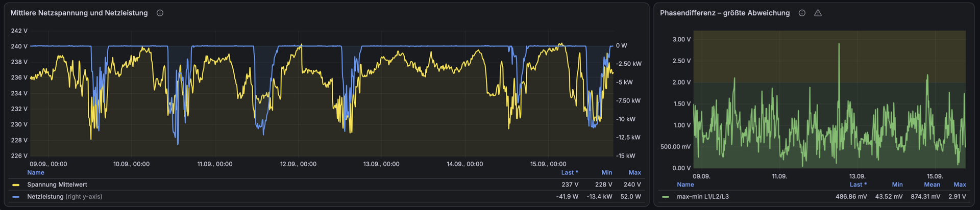Click the tall spike in Phasendifferenz chart

pos(839,56)
